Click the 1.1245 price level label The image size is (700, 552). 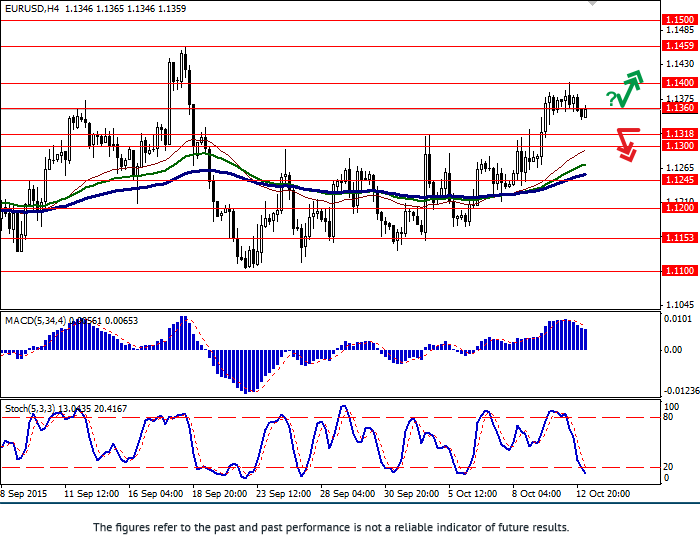tap(679, 180)
